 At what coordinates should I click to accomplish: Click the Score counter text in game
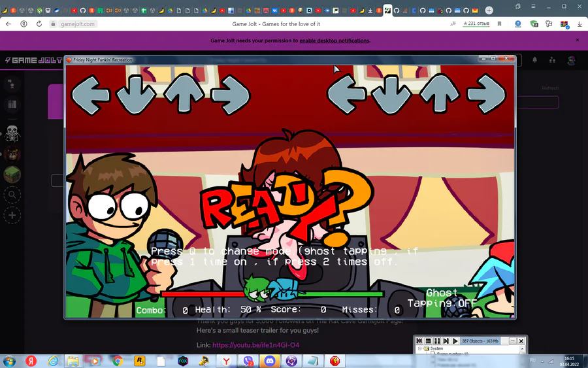299,309
